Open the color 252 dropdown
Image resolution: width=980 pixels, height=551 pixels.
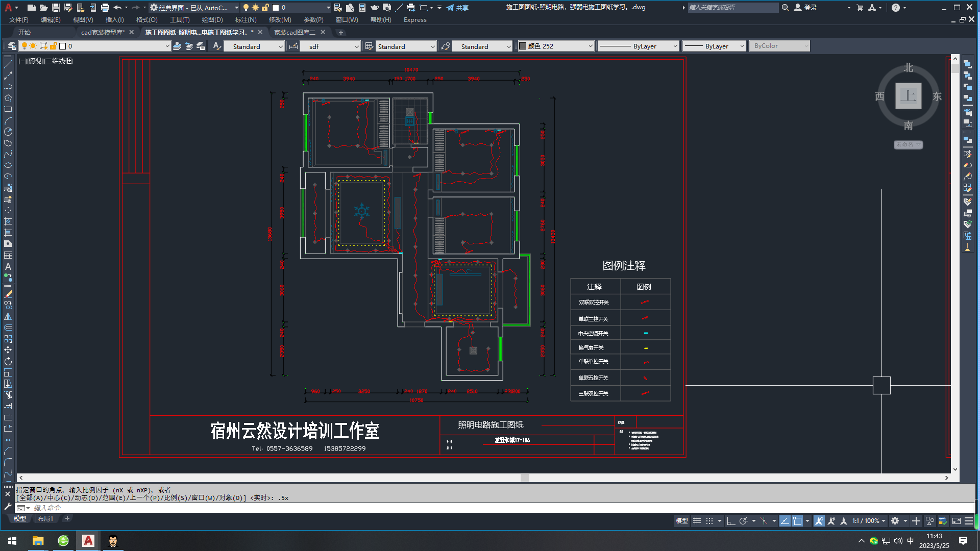click(x=591, y=46)
